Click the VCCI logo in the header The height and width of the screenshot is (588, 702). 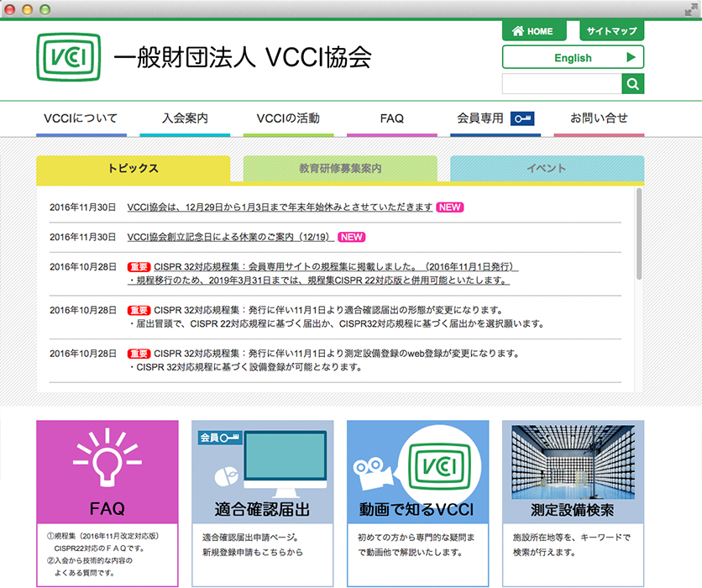pos(69,57)
